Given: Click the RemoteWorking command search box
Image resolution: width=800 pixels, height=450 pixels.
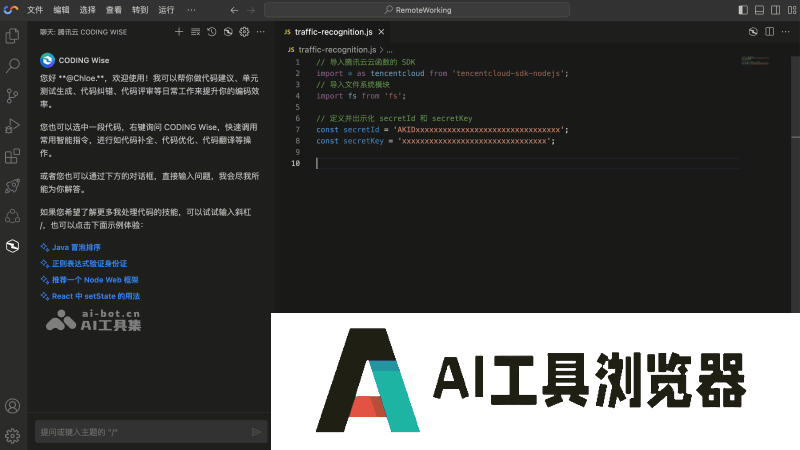Looking at the screenshot, I should pos(417,10).
